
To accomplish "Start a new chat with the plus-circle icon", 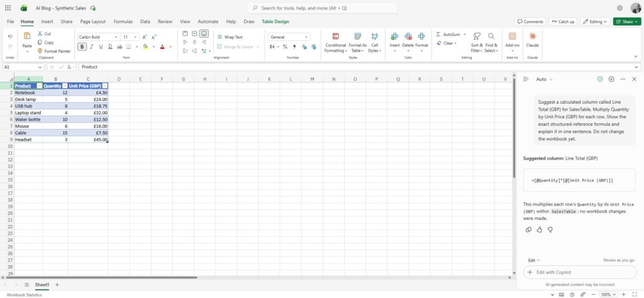I will point(611,79).
